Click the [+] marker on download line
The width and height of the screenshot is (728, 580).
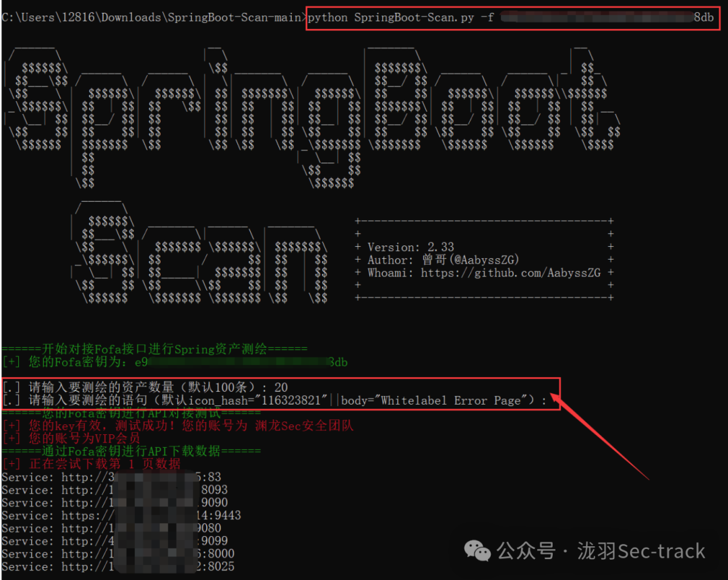(11, 463)
